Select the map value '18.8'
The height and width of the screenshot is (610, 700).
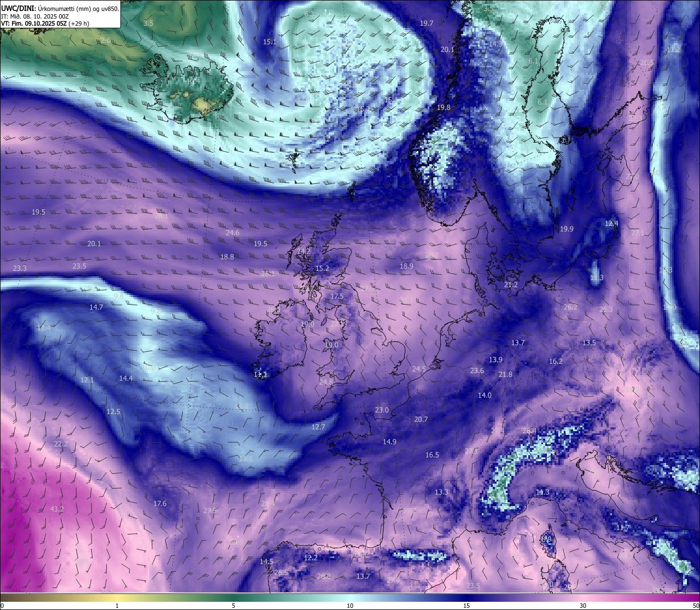227,257
